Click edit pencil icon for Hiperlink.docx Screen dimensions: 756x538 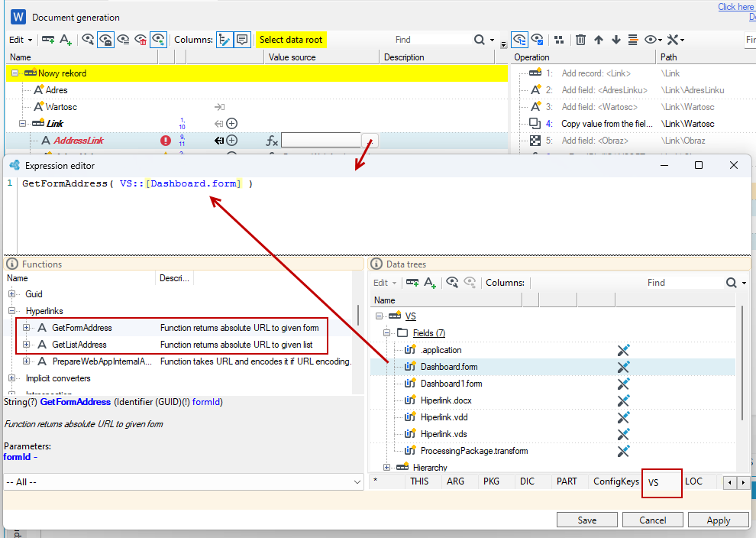[x=623, y=400]
